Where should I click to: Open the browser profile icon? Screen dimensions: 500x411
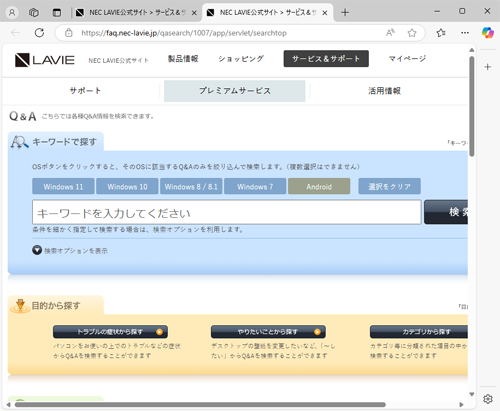[x=12, y=13]
